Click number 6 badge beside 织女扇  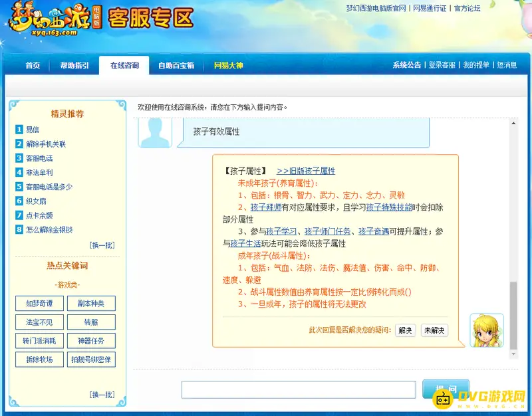point(19,201)
